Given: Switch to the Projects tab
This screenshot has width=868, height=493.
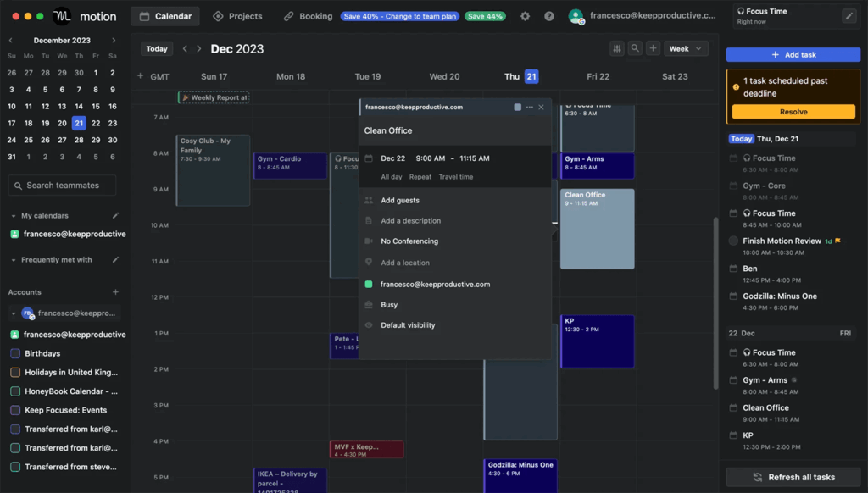Looking at the screenshot, I should pyautogui.click(x=237, y=16).
